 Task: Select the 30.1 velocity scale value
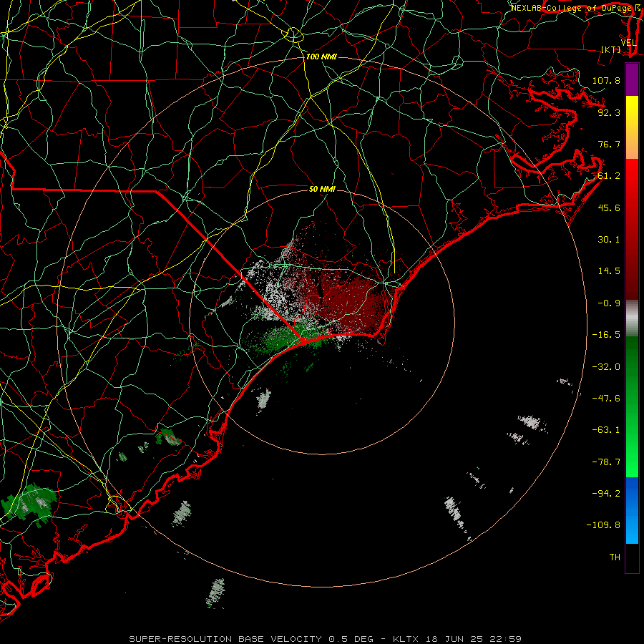pyautogui.click(x=609, y=240)
